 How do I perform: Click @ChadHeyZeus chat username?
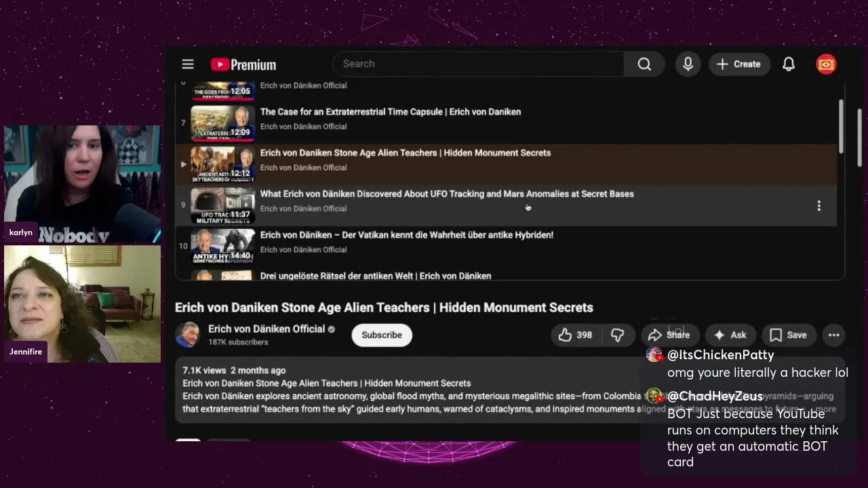tap(715, 396)
